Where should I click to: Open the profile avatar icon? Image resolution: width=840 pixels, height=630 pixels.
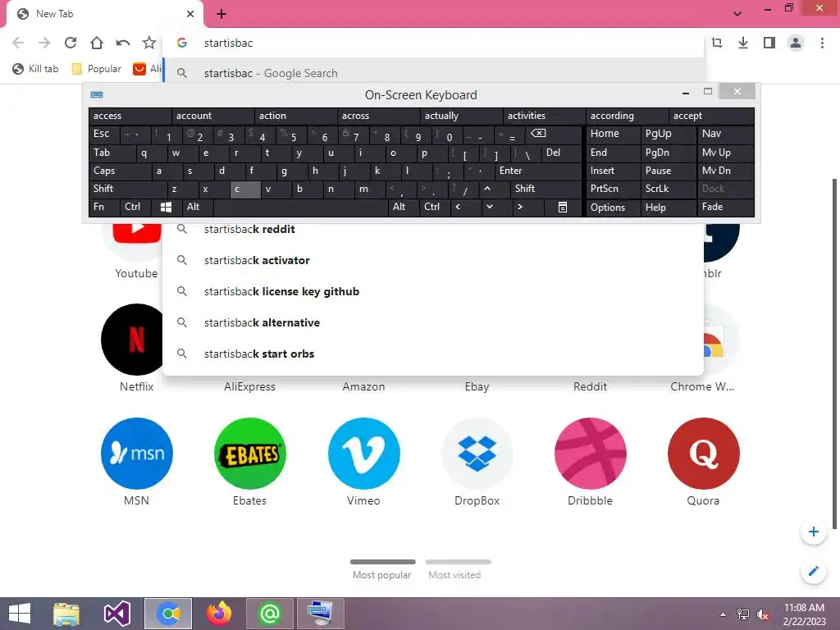click(x=796, y=43)
